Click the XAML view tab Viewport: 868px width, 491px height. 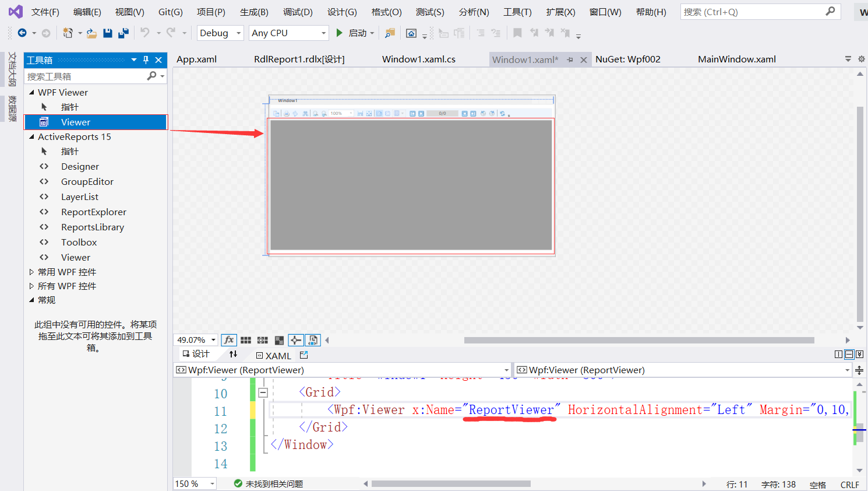click(274, 355)
